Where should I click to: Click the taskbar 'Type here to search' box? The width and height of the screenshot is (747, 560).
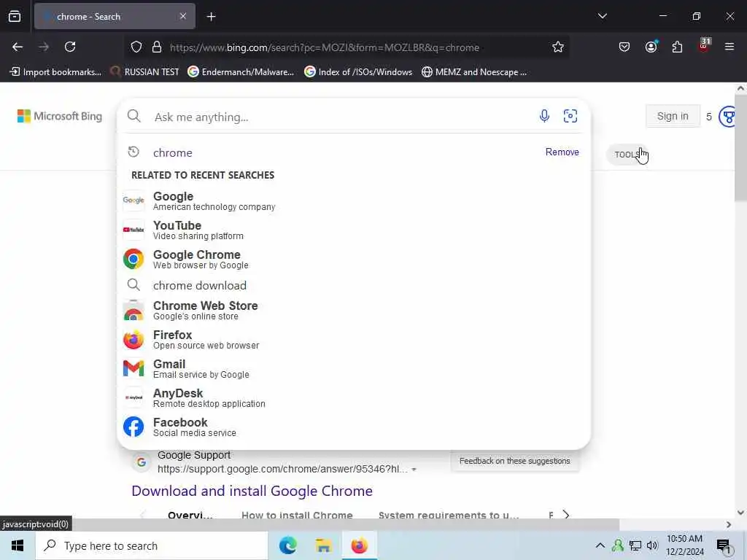(x=152, y=545)
